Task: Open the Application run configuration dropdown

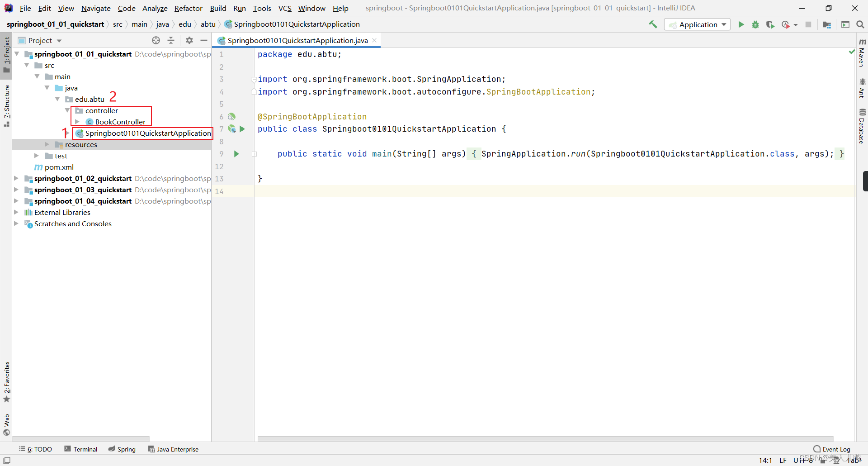Action: pyautogui.click(x=697, y=24)
